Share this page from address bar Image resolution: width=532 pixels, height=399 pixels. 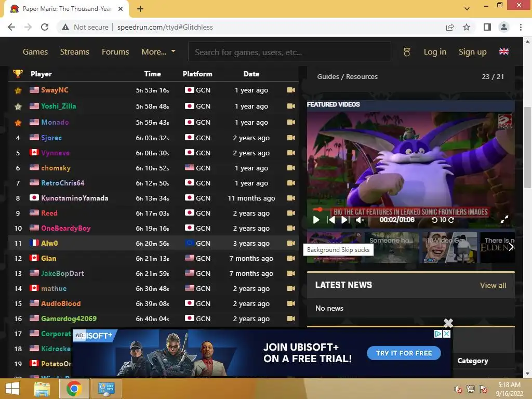(450, 27)
